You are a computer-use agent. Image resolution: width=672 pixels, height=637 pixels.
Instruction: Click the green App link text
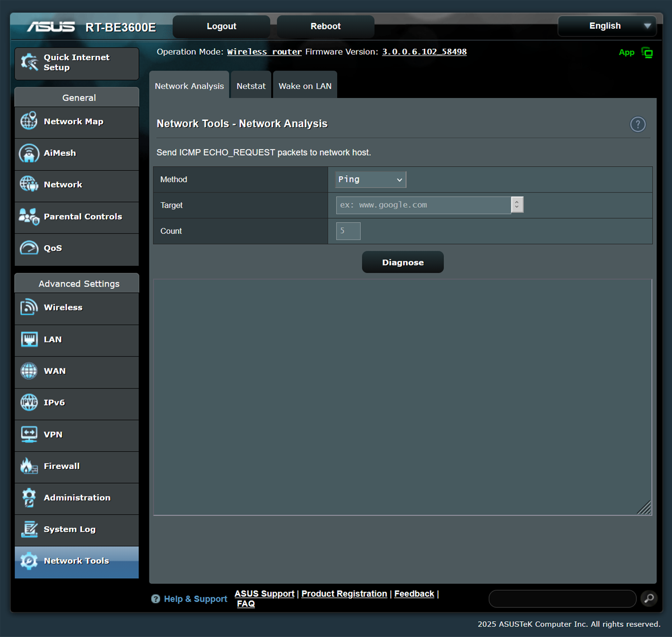(x=627, y=52)
